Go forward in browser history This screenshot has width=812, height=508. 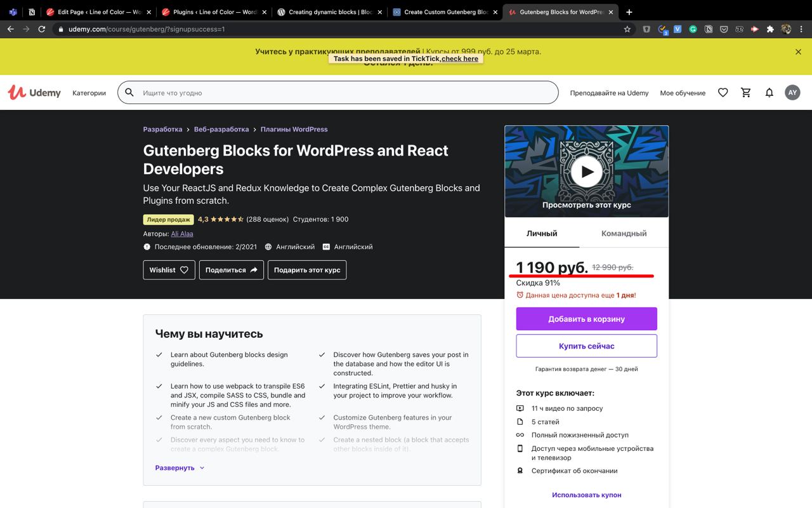click(26, 29)
